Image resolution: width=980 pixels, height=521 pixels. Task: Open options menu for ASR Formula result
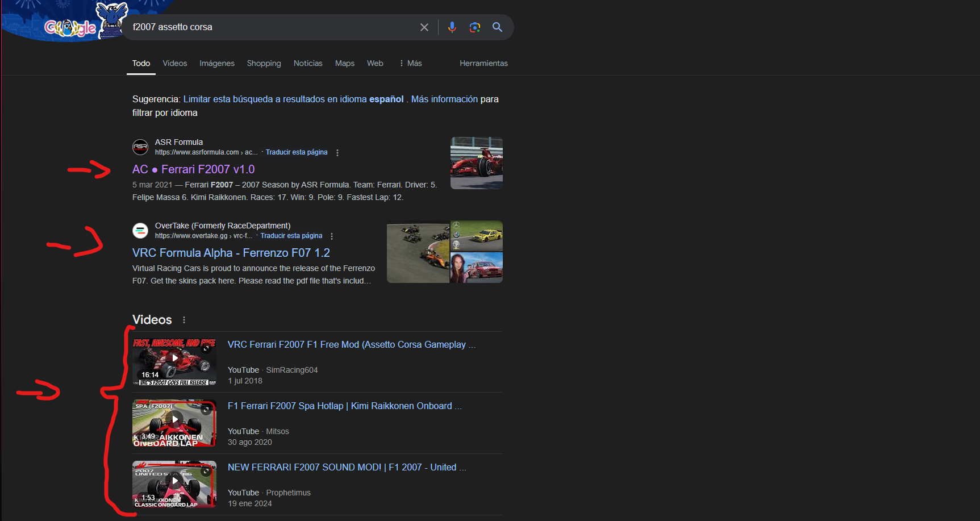(337, 153)
